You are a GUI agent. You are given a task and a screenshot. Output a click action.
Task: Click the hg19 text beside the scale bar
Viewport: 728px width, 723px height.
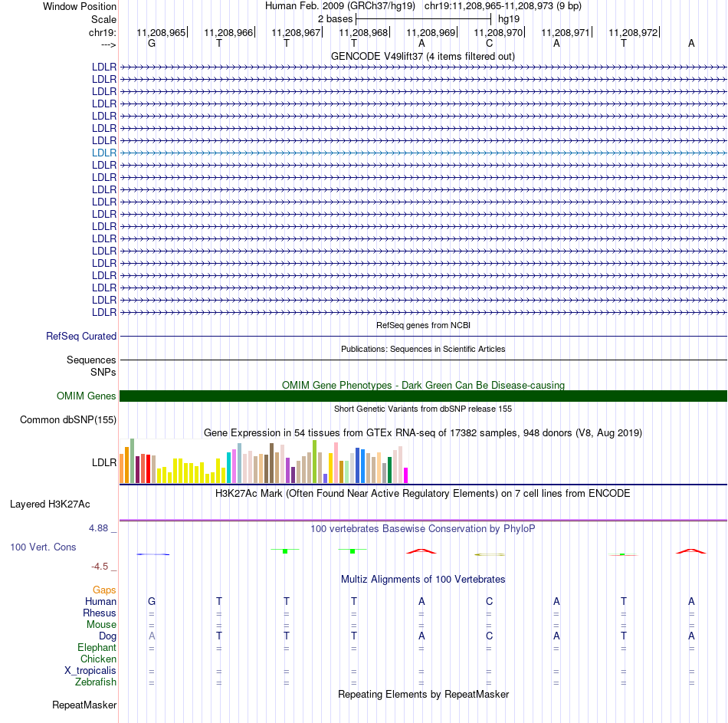(x=508, y=19)
